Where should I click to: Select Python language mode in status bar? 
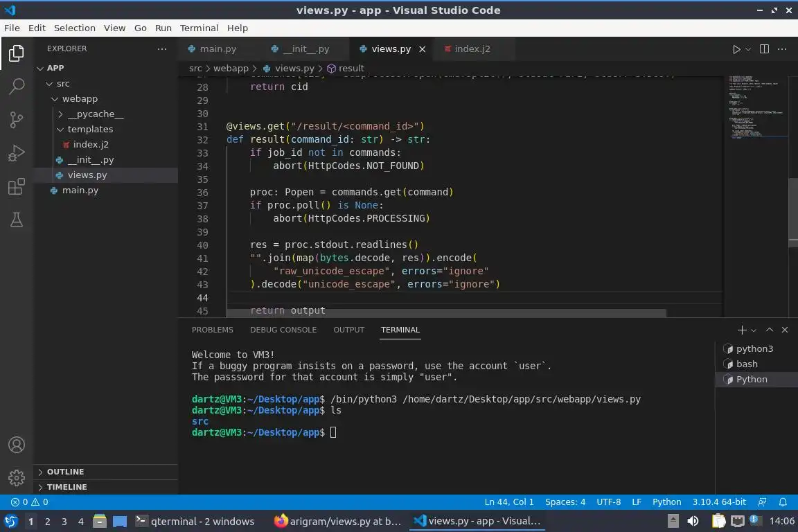tap(666, 502)
